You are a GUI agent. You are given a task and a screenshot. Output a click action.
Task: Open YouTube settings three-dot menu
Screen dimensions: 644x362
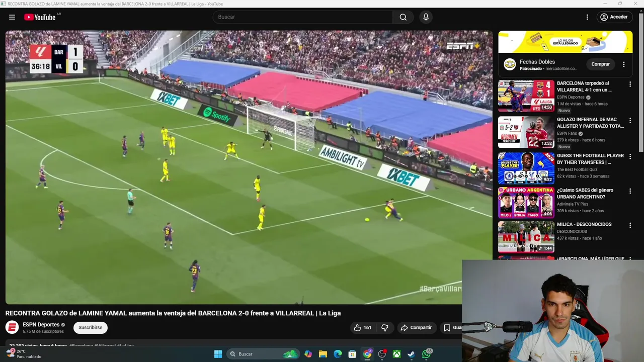[x=587, y=17]
